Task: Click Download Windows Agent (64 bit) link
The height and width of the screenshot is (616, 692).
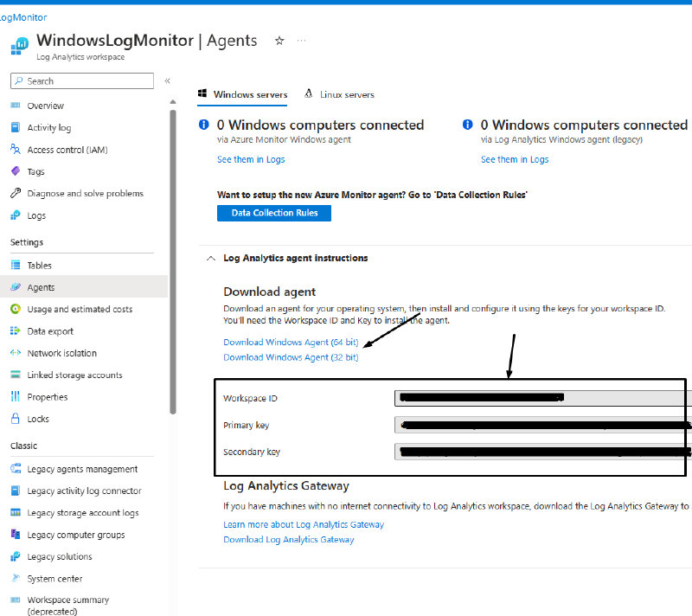Action: [x=291, y=343]
